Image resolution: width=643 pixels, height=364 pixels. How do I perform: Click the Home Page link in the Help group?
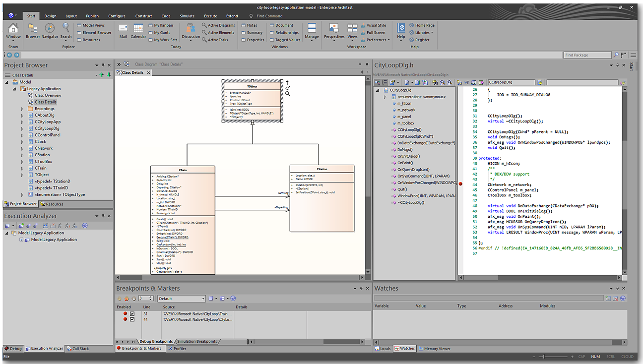[x=424, y=25]
